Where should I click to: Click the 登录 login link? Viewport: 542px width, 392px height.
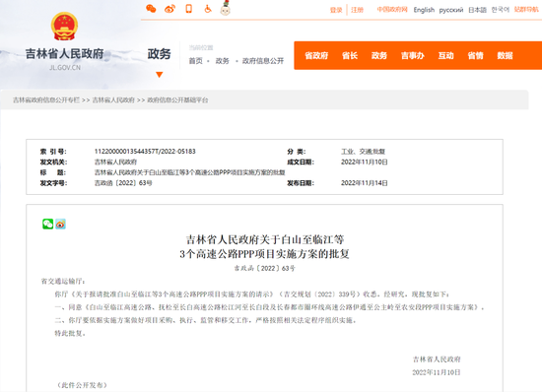coord(336,10)
